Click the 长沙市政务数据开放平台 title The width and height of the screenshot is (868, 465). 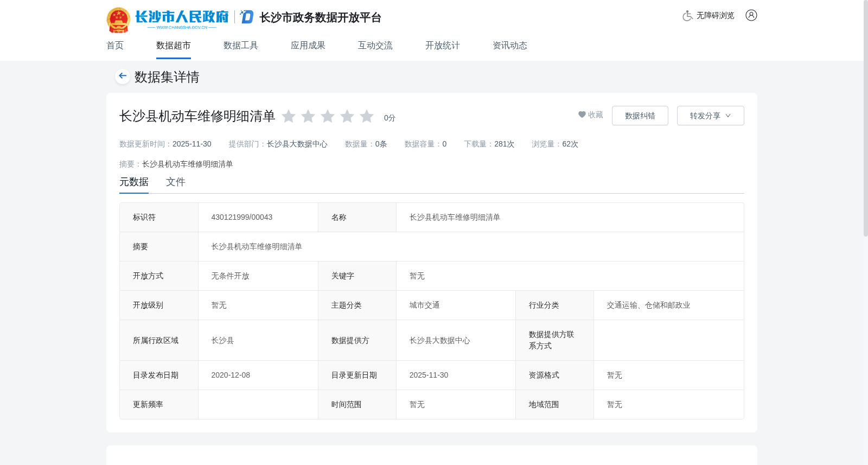(321, 17)
